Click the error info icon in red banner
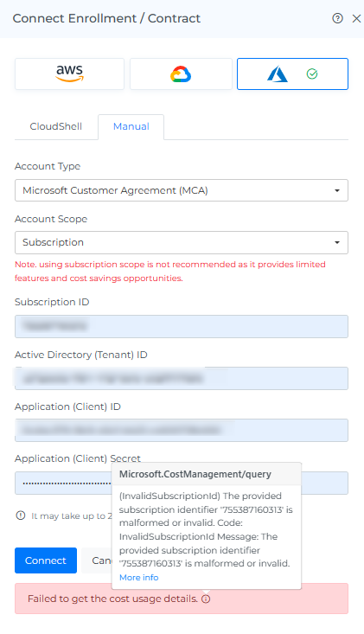Viewport: 364px width, 634px height. point(206,599)
